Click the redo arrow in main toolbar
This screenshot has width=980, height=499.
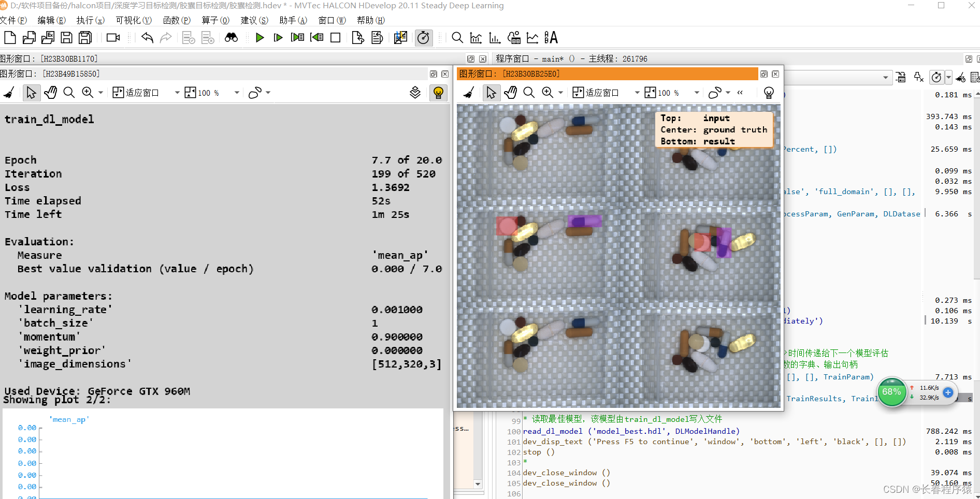tap(166, 38)
